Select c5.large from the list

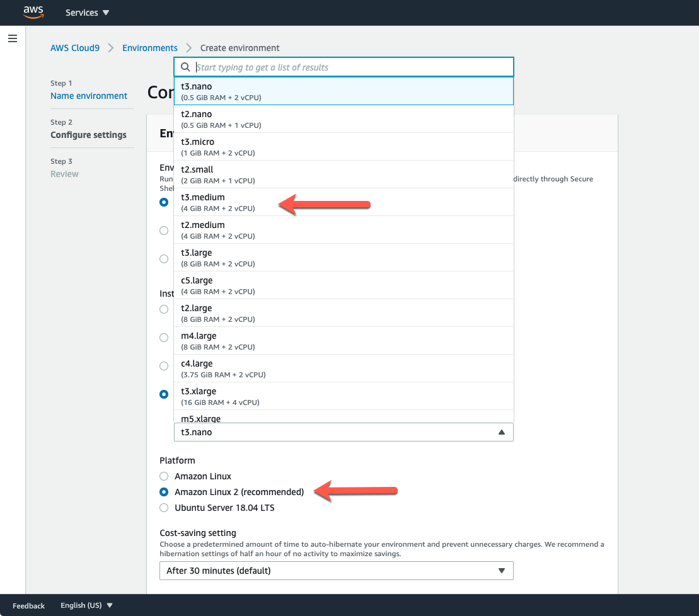(x=344, y=285)
